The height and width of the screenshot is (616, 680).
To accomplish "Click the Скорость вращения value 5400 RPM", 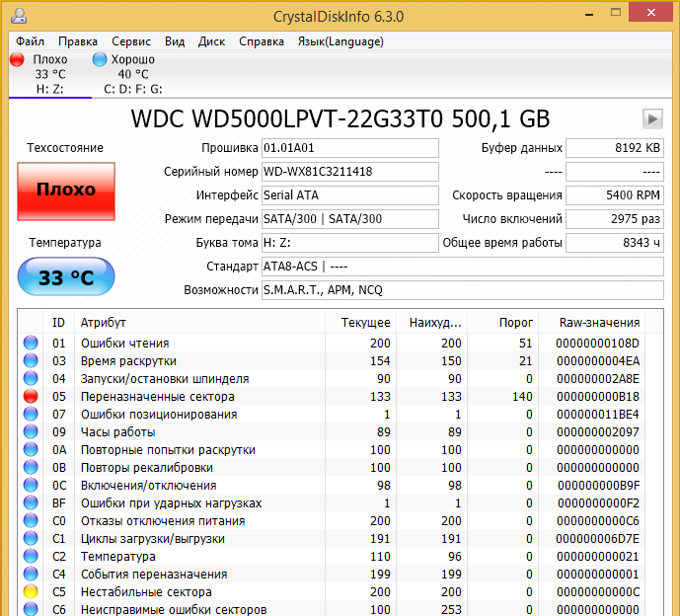I will coord(615,195).
